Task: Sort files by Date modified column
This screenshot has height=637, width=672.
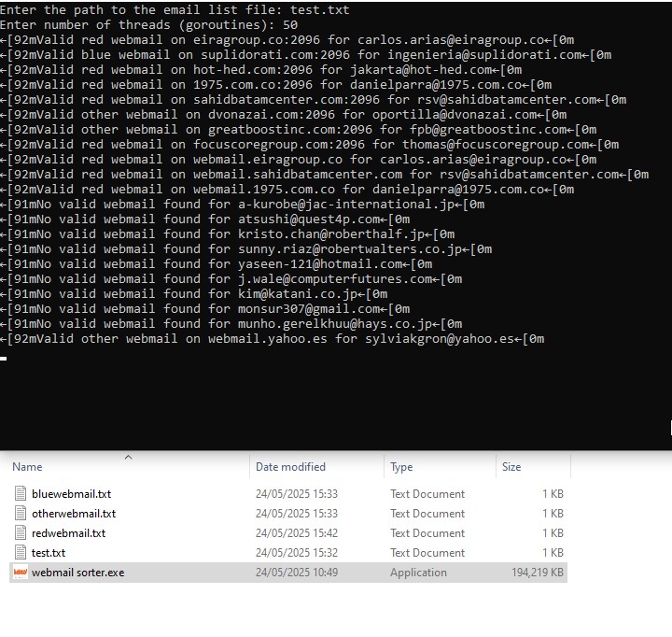Action: [x=290, y=467]
